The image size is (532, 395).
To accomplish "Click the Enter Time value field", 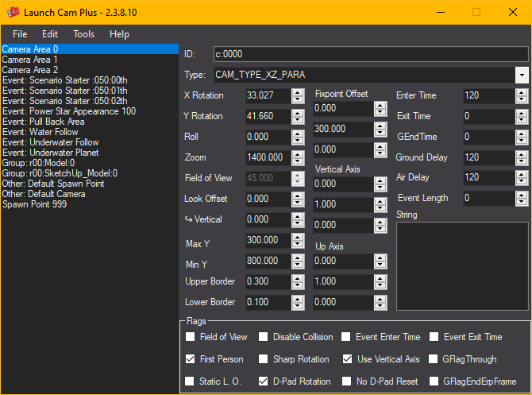I will point(489,95).
